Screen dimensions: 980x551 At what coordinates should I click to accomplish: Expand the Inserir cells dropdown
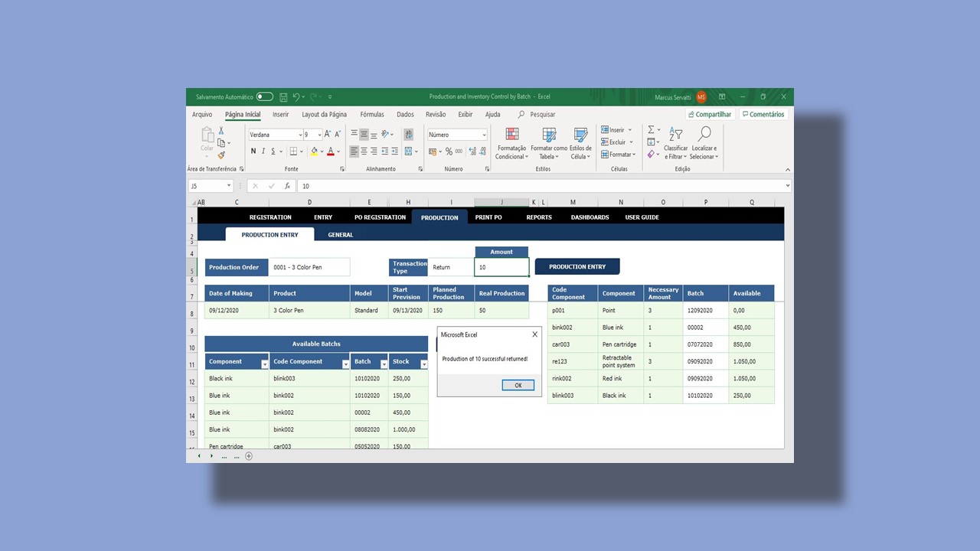pos(630,130)
